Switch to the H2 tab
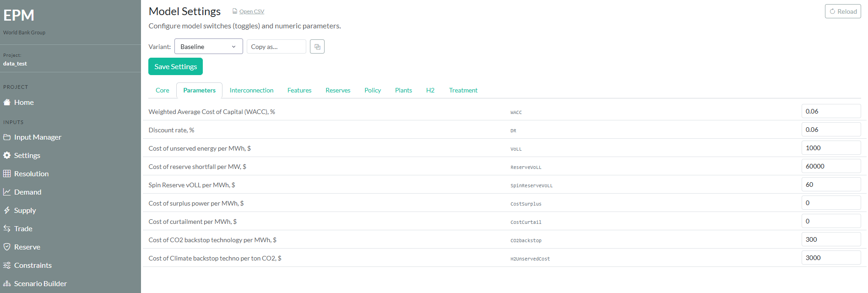This screenshot has width=868, height=293. click(x=430, y=90)
